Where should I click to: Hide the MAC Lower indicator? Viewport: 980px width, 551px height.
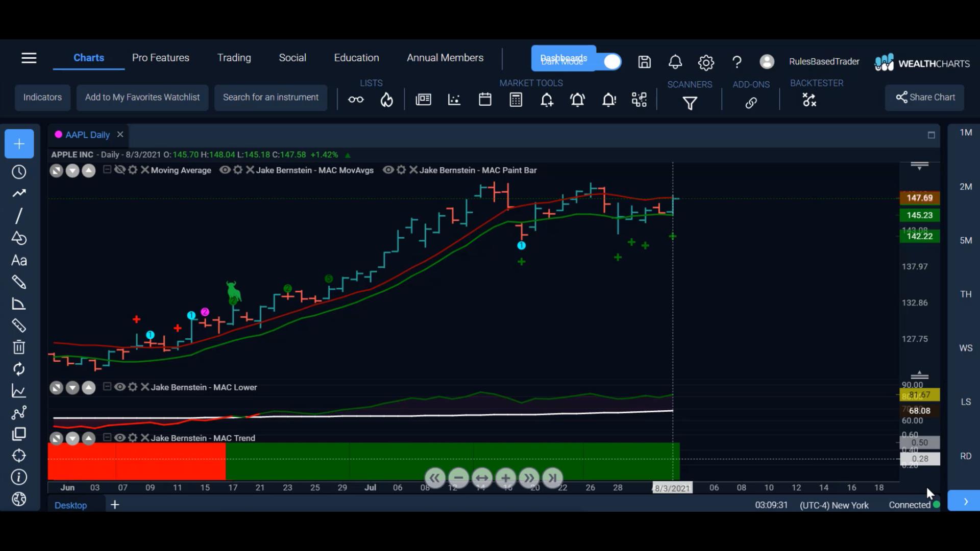click(x=120, y=387)
